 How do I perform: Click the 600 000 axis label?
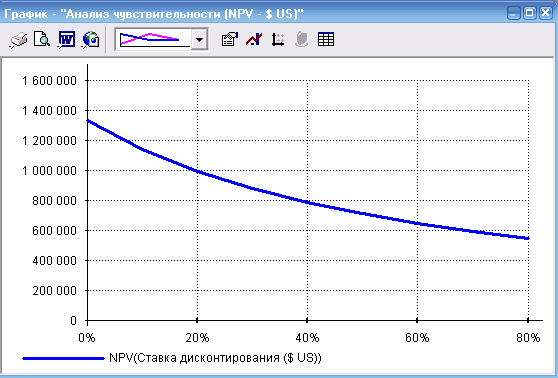click(54, 231)
